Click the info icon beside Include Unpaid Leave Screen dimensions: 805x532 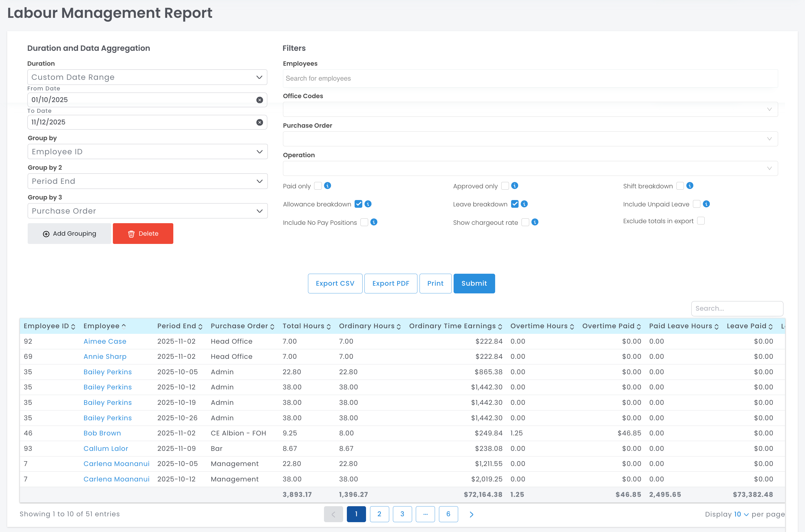tap(706, 204)
